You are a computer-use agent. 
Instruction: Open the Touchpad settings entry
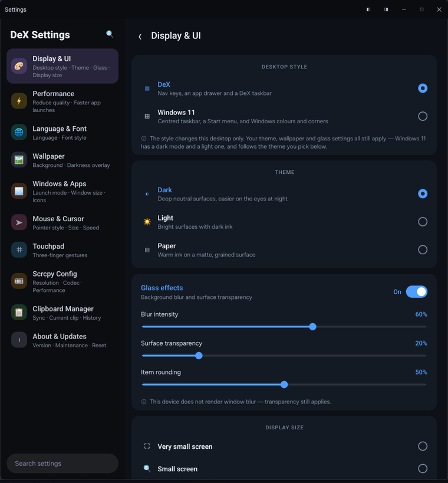(62, 250)
